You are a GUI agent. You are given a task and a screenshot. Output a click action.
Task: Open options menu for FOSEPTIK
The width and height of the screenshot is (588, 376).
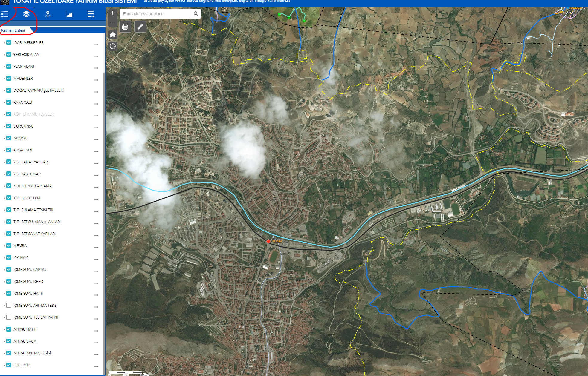click(x=96, y=367)
